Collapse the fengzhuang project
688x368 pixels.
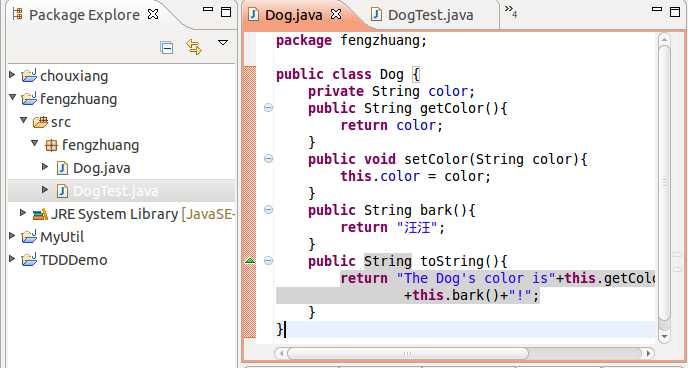click(12, 97)
